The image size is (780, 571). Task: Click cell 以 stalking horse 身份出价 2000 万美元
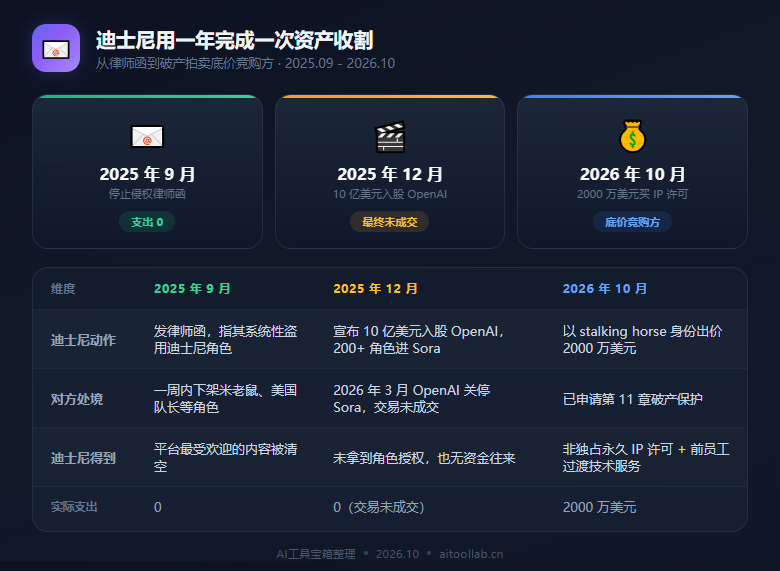[642, 340]
